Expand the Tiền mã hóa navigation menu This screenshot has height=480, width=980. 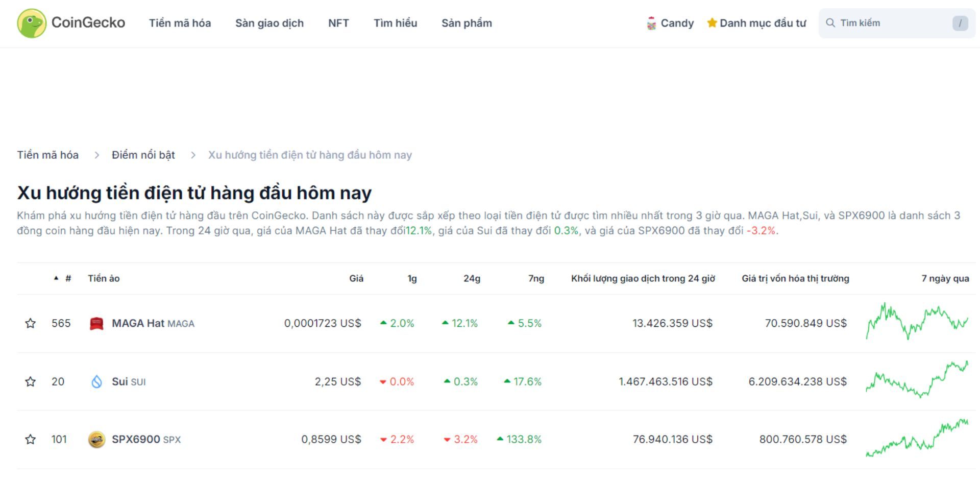coord(180,23)
